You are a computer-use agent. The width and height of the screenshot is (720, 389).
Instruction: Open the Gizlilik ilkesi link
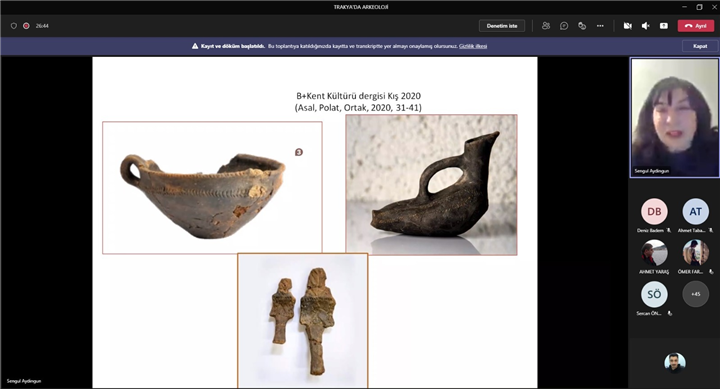pyautogui.click(x=473, y=46)
